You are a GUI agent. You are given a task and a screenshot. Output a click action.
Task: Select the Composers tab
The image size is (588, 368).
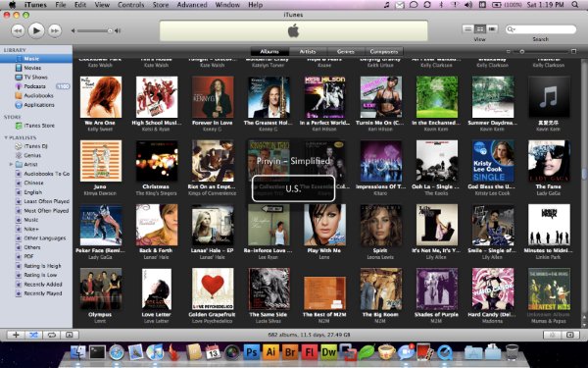(x=383, y=51)
